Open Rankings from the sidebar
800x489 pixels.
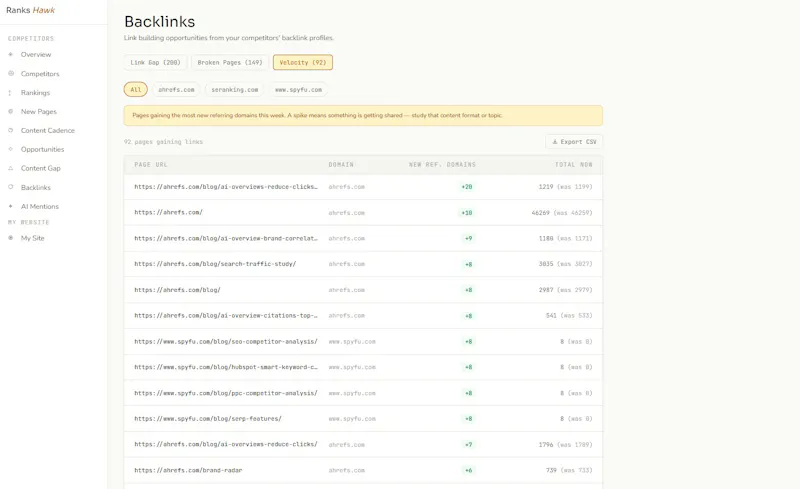pos(35,93)
